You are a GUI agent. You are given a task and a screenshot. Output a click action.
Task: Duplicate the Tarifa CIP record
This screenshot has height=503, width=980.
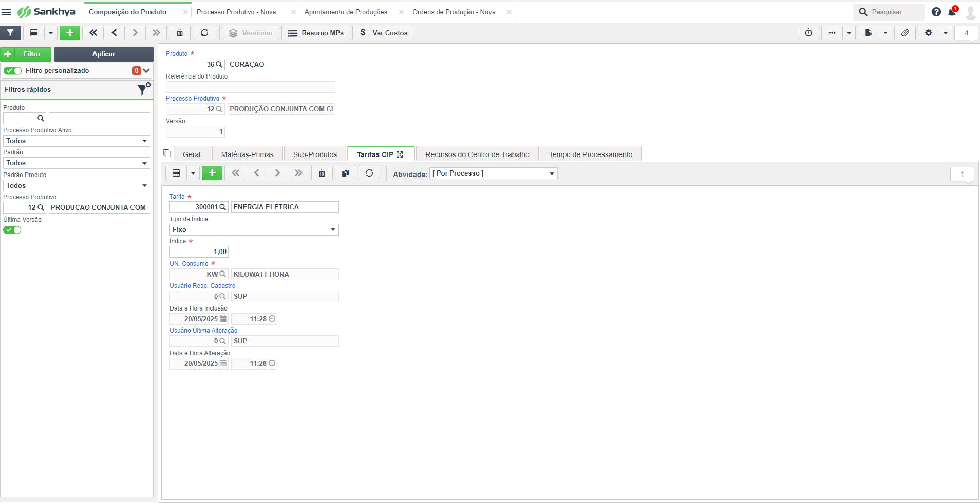tap(346, 173)
